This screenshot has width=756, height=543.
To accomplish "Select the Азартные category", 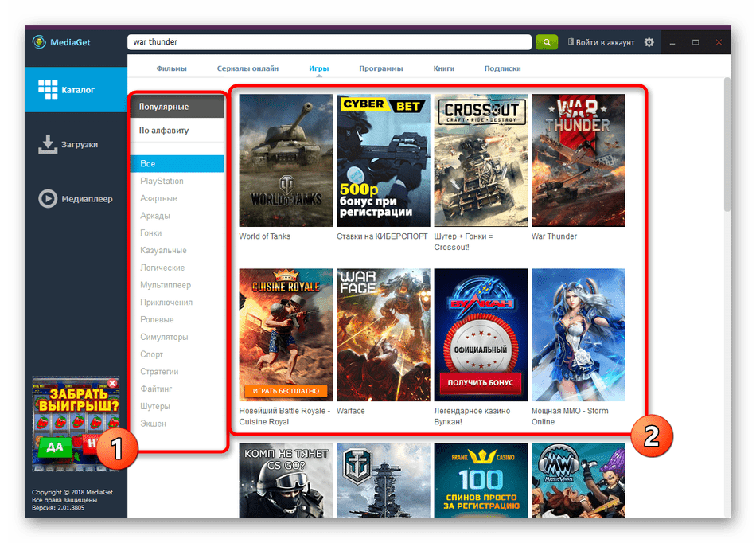I will [x=158, y=198].
